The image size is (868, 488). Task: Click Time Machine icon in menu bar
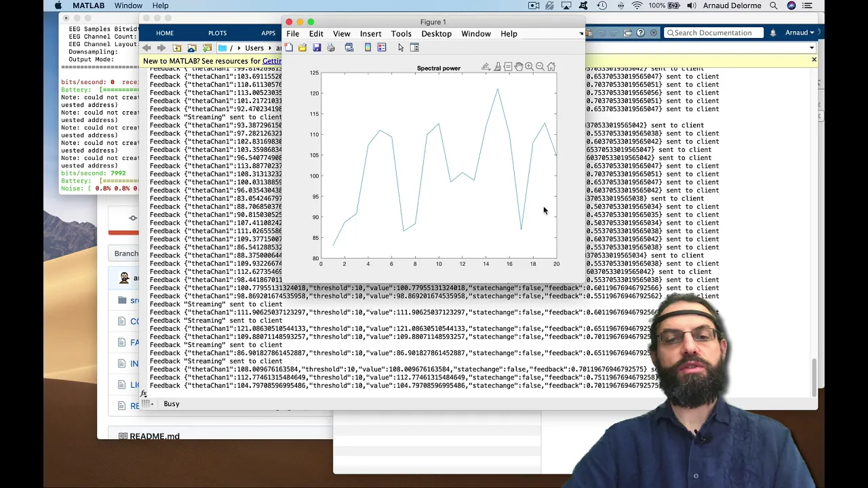pyautogui.click(x=602, y=5)
